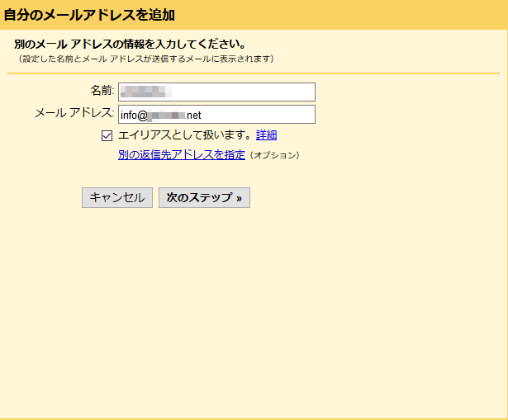Click the small note about 送信するメールに表示
Image resolution: width=508 pixels, height=420 pixels.
click(146, 59)
